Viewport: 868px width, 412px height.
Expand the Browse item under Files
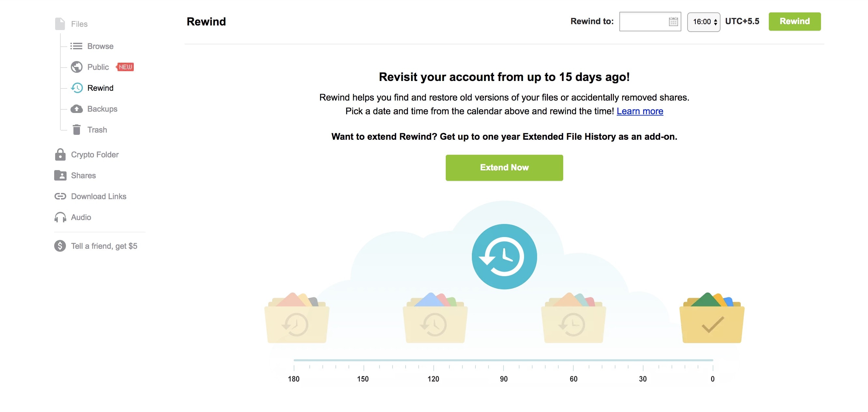[100, 46]
